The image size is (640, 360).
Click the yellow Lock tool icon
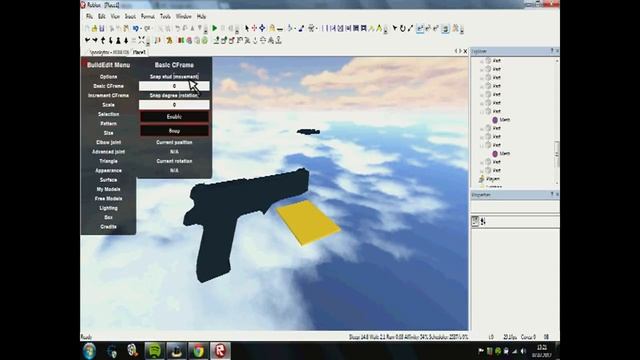tap(272, 28)
